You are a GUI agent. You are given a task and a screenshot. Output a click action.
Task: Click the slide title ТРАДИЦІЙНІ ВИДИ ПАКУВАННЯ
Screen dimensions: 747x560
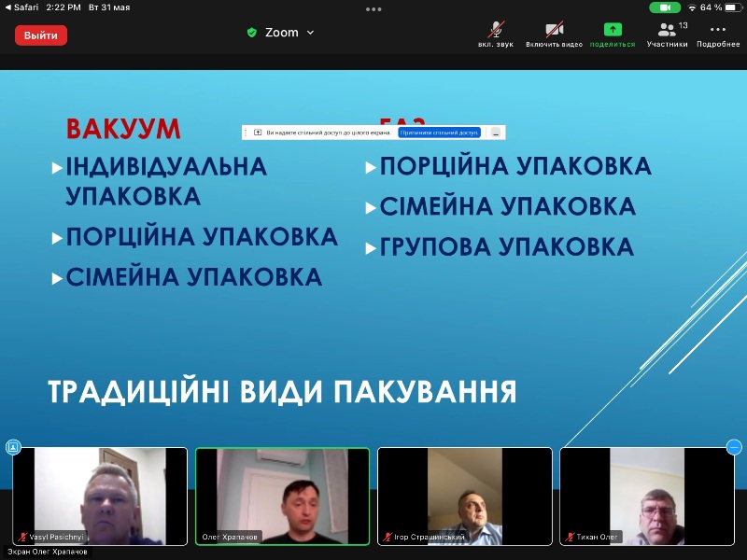[282, 392]
